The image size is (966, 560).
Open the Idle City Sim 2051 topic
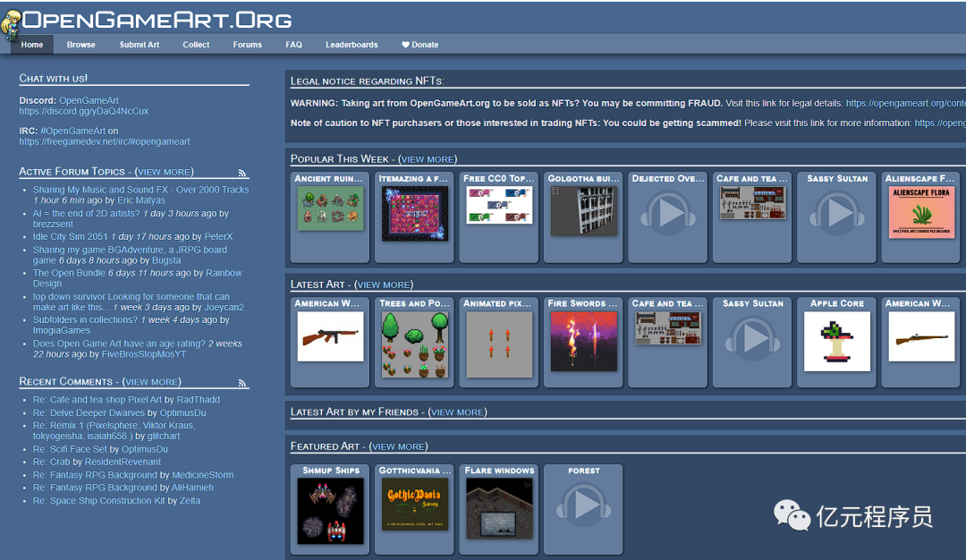tap(71, 236)
